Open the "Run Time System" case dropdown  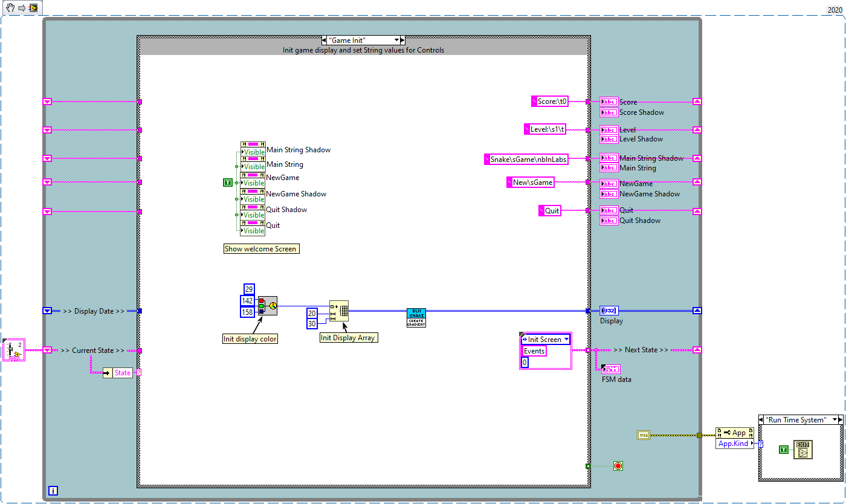(835, 419)
